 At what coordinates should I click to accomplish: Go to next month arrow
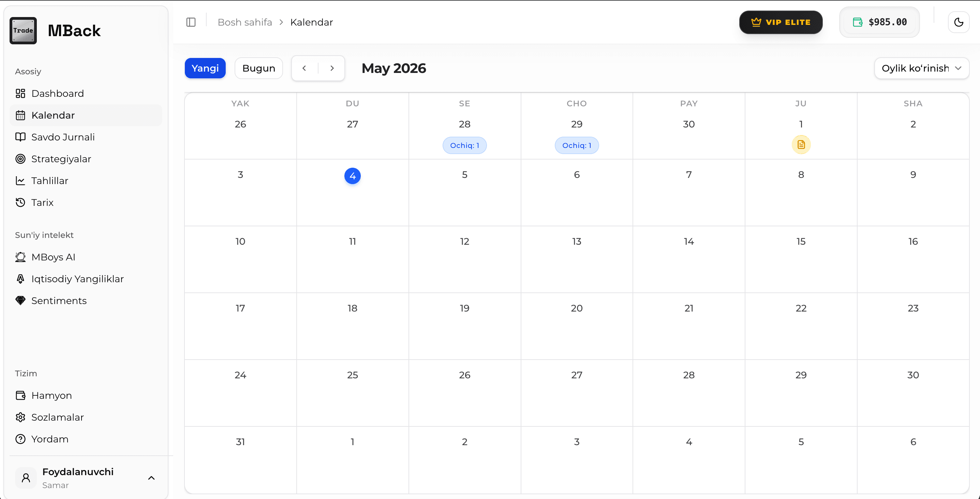tap(332, 68)
